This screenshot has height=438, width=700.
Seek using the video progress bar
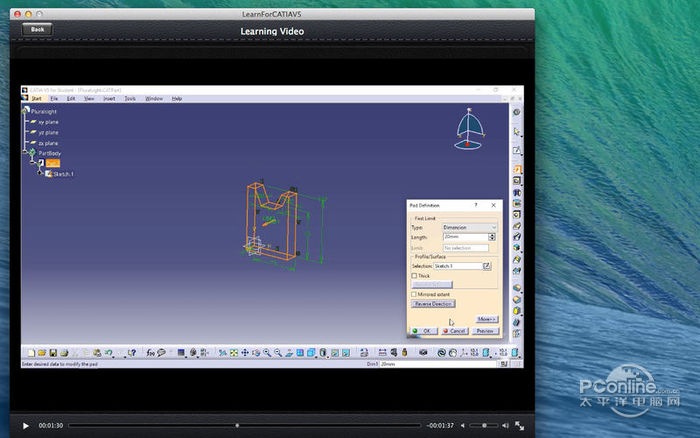pyautogui.click(x=237, y=426)
